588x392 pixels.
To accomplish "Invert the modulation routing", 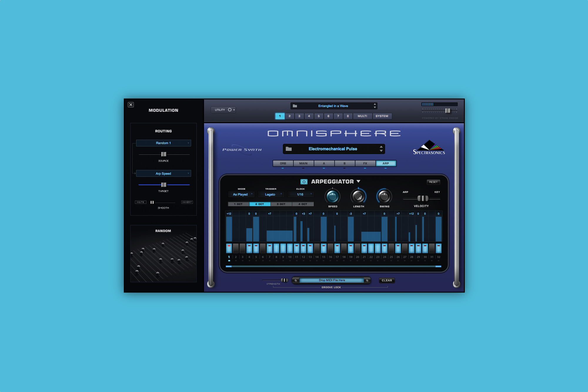I will tap(187, 202).
